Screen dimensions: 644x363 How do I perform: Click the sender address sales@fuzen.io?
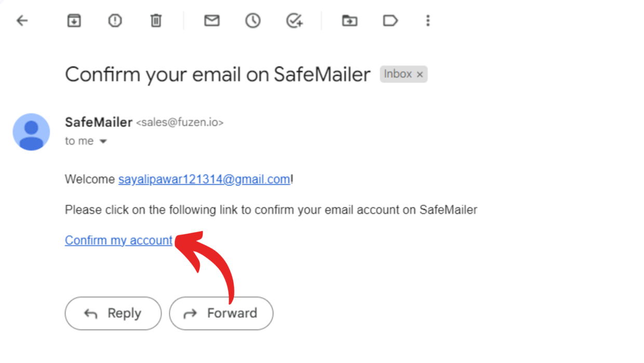pyautogui.click(x=180, y=123)
